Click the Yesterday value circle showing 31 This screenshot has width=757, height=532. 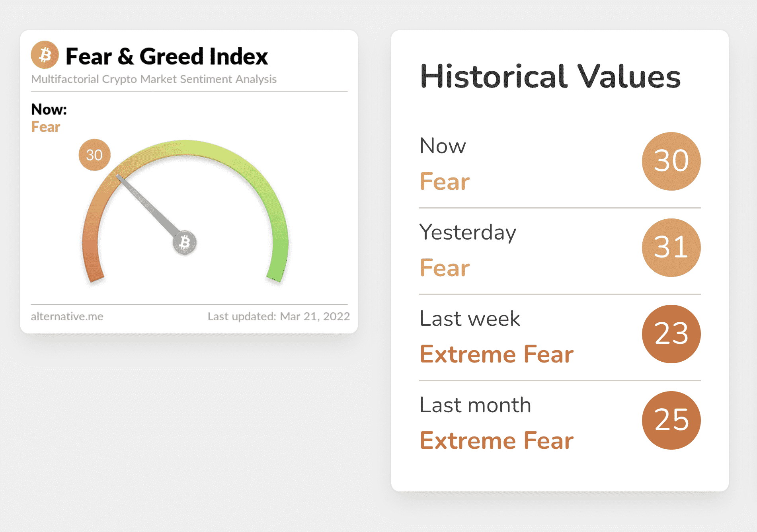[x=671, y=247]
